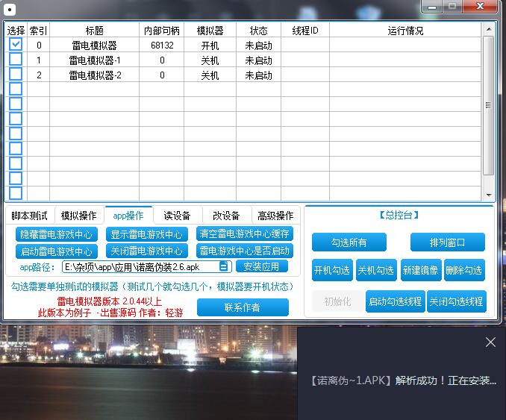The height and width of the screenshot is (420, 506).
Task: Click the 排列窗口 button
Action: pyautogui.click(x=447, y=242)
